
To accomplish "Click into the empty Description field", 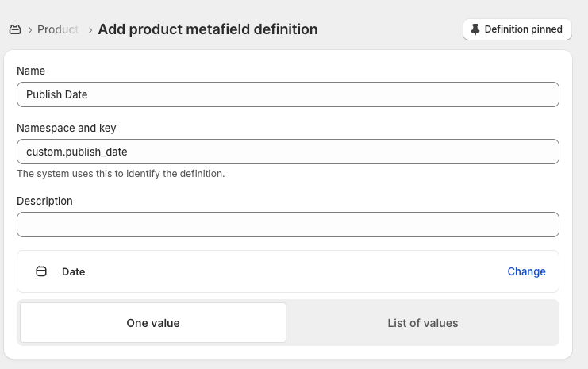I will click(287, 225).
